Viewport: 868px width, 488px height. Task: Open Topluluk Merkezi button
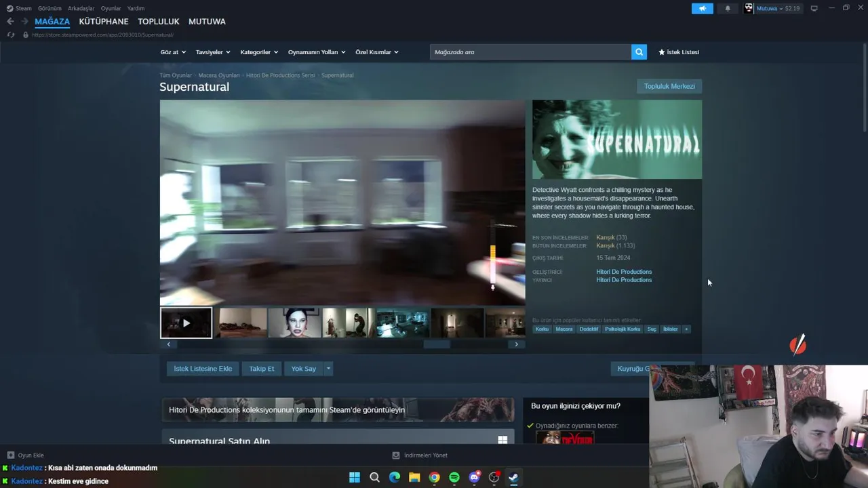click(x=669, y=86)
